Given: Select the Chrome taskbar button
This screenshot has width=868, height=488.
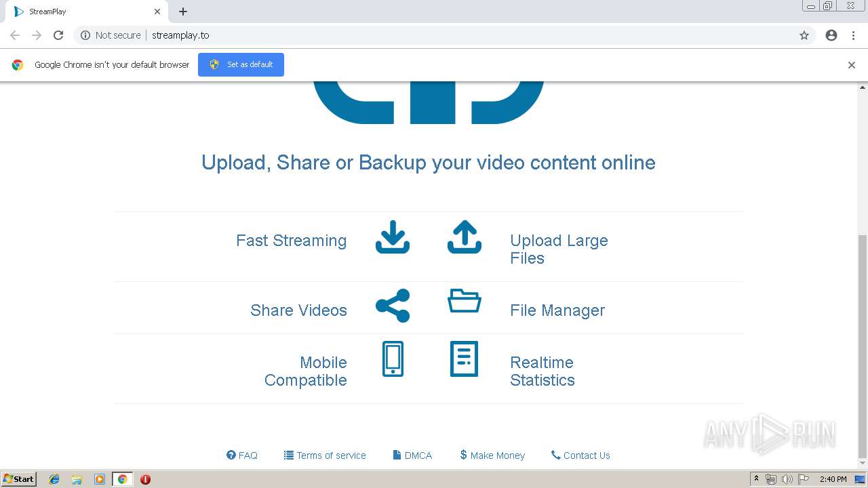Looking at the screenshot, I should tap(122, 479).
